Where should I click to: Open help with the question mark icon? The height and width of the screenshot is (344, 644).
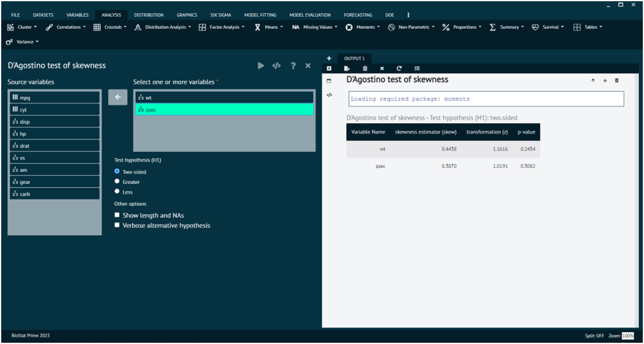[x=293, y=66]
